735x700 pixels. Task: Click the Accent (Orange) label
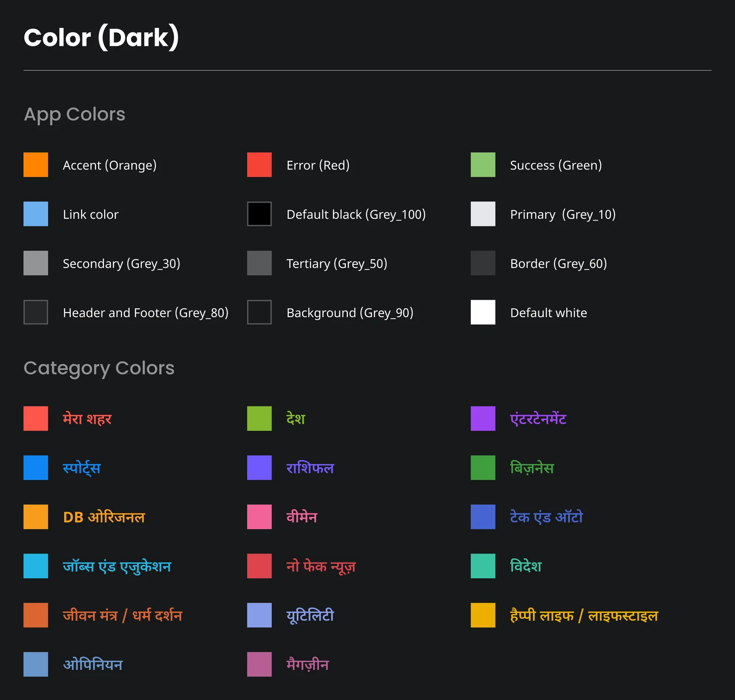[x=110, y=165]
